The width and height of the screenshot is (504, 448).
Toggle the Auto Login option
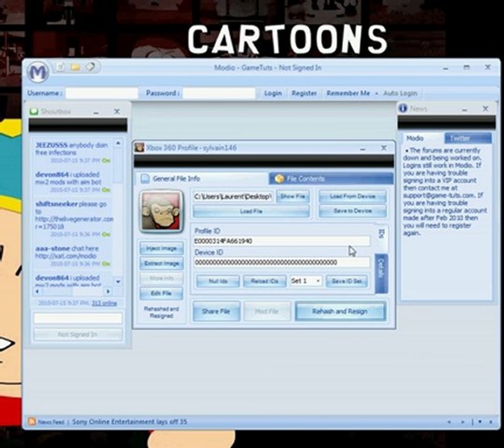click(400, 93)
